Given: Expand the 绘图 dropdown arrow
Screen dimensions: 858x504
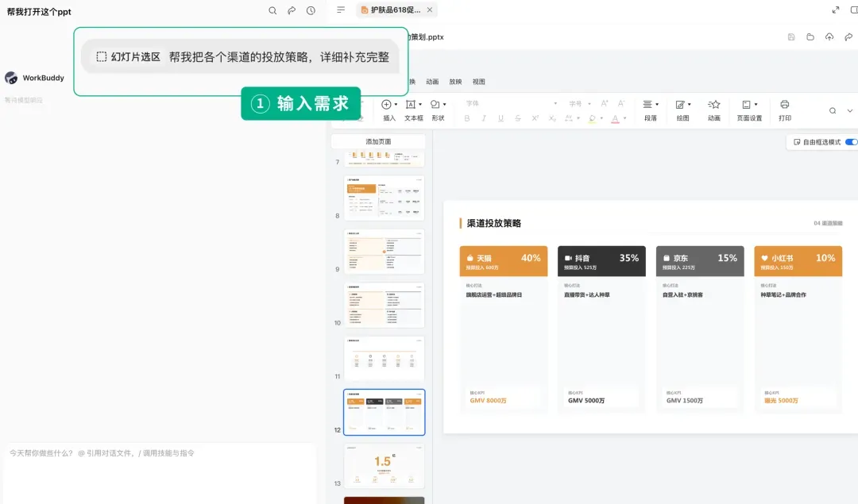Looking at the screenshot, I should (690, 105).
